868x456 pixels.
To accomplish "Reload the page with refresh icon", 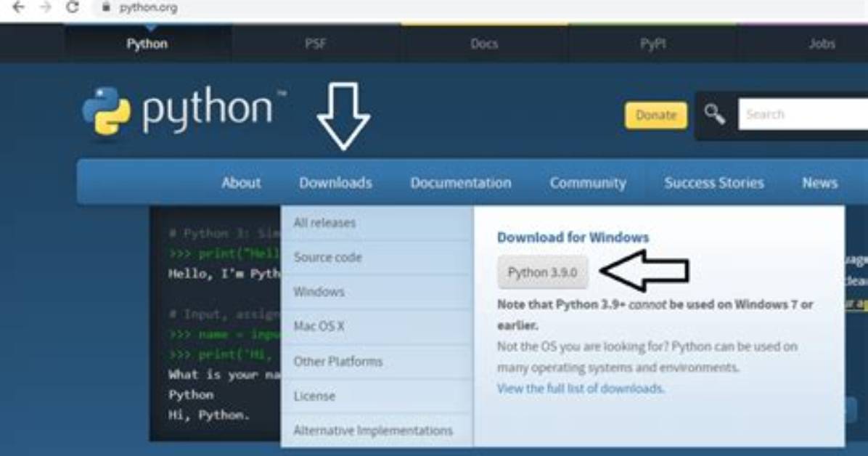I will coord(72,7).
